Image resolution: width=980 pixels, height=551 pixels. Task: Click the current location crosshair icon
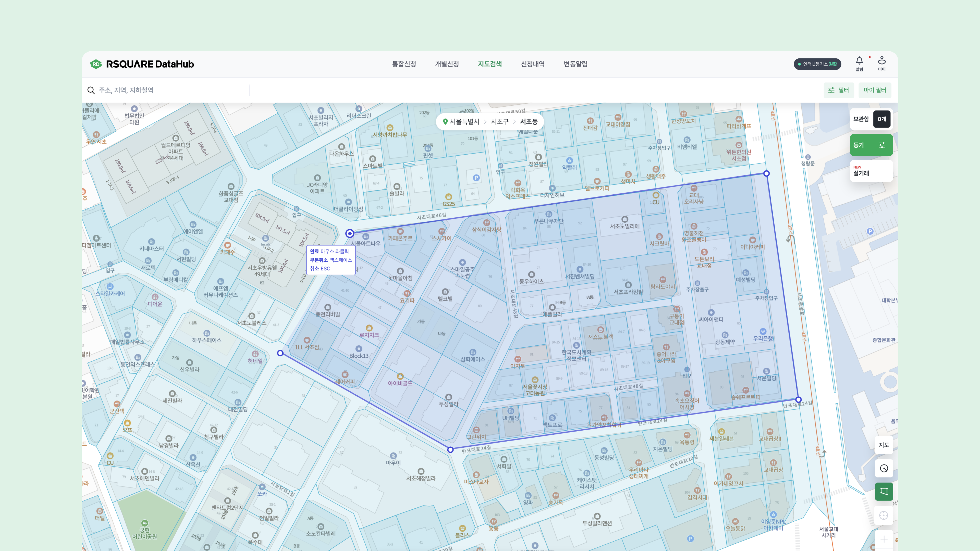(x=883, y=515)
